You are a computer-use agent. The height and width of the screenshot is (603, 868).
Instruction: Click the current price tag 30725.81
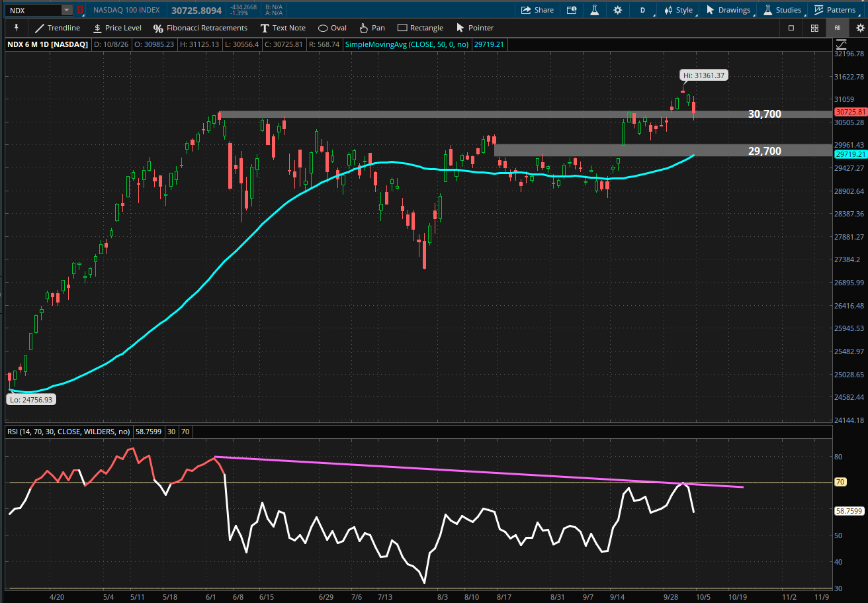[850, 113]
